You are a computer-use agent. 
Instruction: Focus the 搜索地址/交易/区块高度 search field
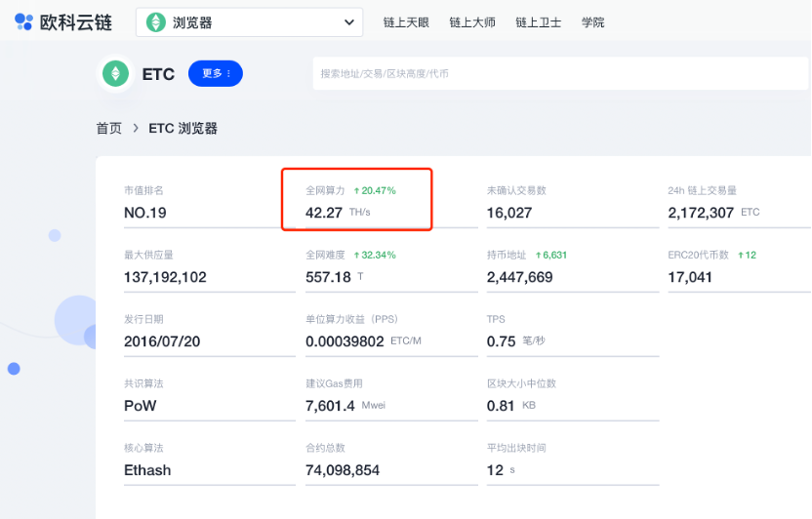click(560, 73)
